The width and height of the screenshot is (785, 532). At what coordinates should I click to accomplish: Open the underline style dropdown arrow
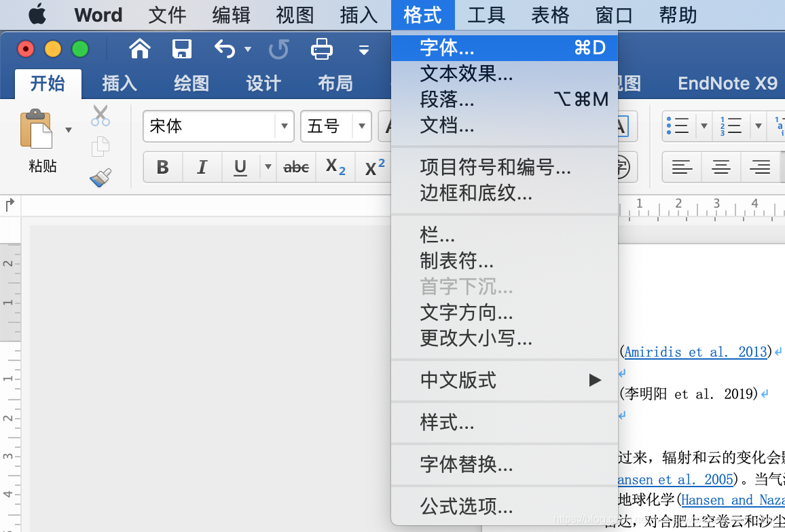[268, 167]
